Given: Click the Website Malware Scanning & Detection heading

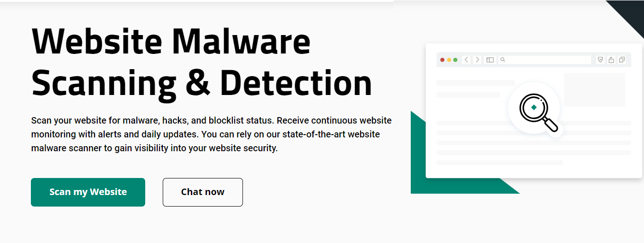Looking at the screenshot, I should [x=202, y=62].
